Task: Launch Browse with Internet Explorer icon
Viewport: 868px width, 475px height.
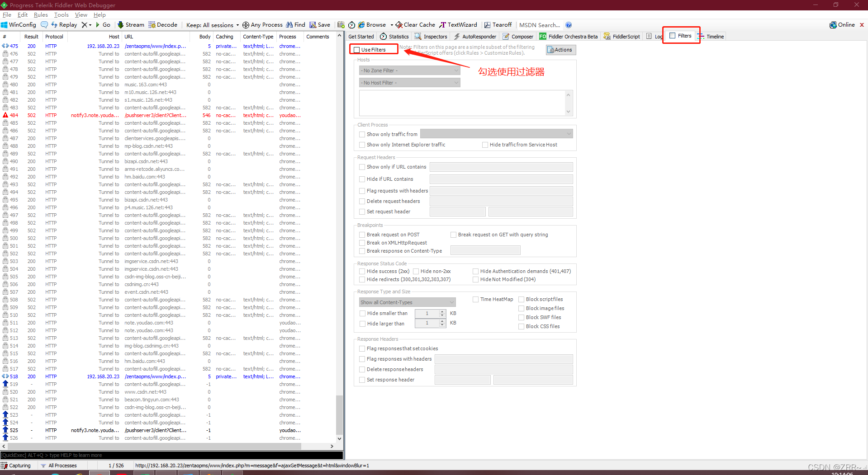Action: point(361,25)
